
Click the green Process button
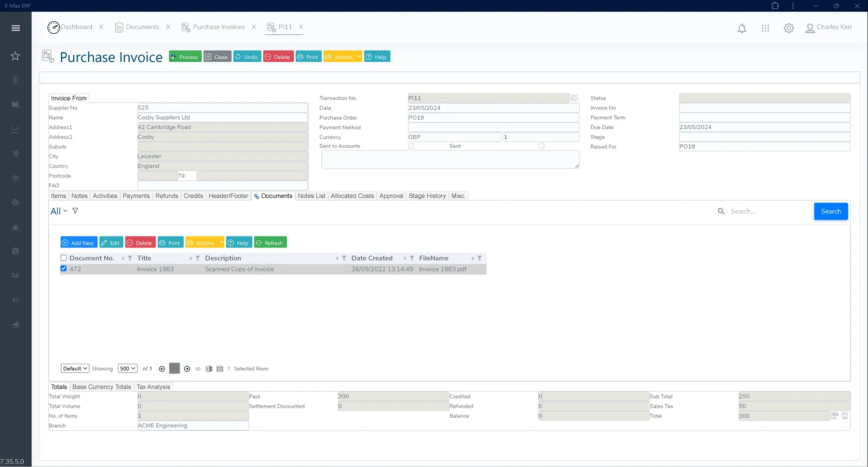pos(185,57)
